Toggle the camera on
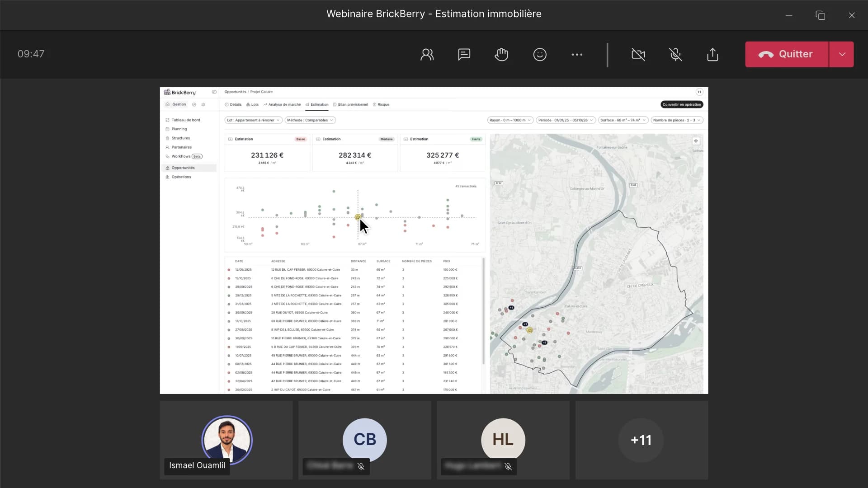 tap(638, 54)
